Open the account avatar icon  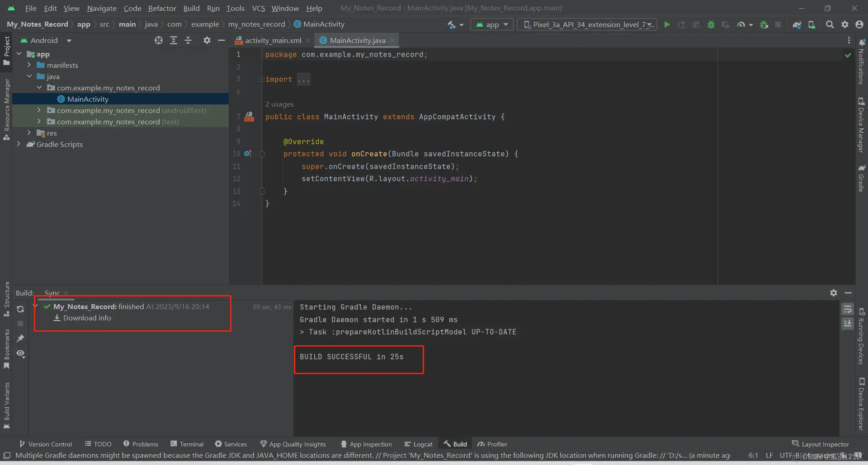(859, 24)
